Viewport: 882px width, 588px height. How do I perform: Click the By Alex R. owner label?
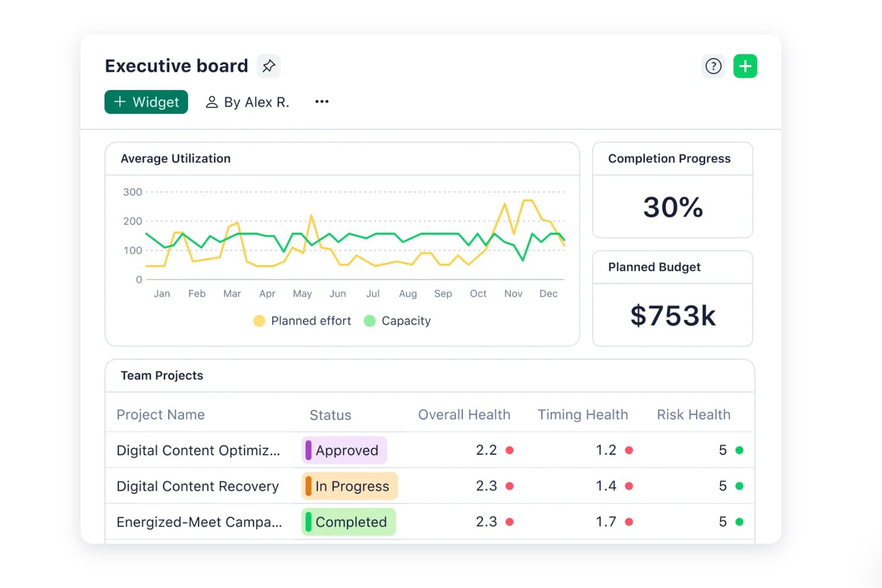point(247,102)
